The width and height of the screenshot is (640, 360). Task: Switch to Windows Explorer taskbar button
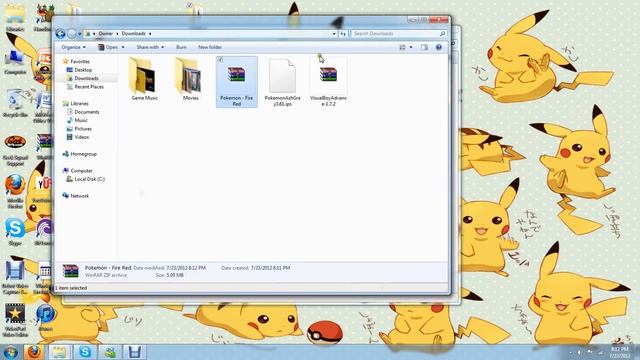click(x=60, y=352)
